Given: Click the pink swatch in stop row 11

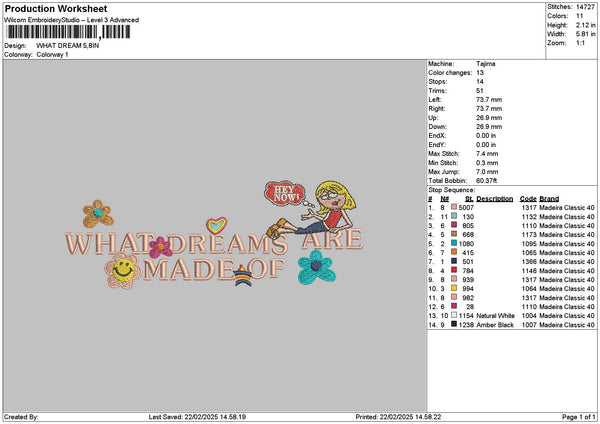Looking at the screenshot, I should (x=454, y=297).
